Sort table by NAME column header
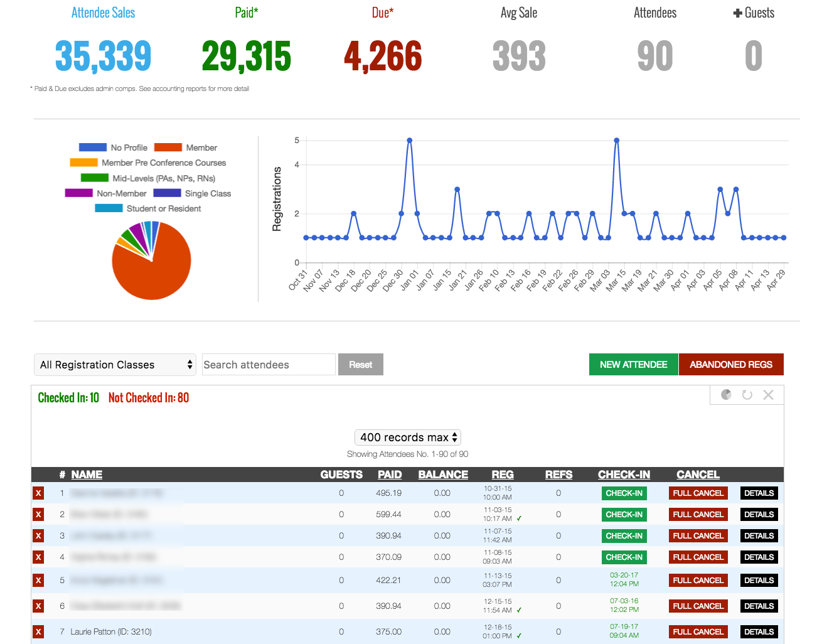 click(87, 475)
